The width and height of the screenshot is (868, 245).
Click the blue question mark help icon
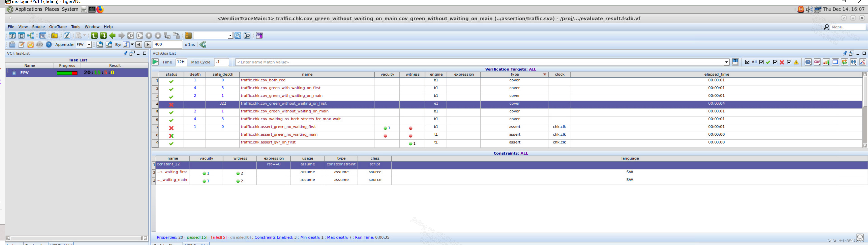point(49,44)
